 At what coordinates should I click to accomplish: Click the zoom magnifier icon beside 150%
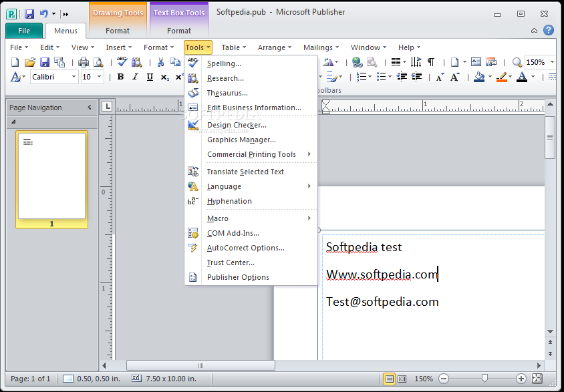(x=517, y=63)
